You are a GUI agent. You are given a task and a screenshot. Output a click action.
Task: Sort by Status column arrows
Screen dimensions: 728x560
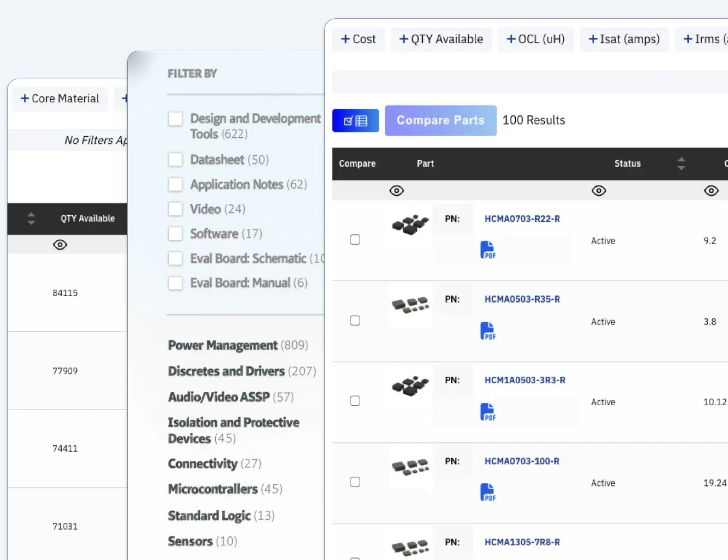[x=681, y=164]
